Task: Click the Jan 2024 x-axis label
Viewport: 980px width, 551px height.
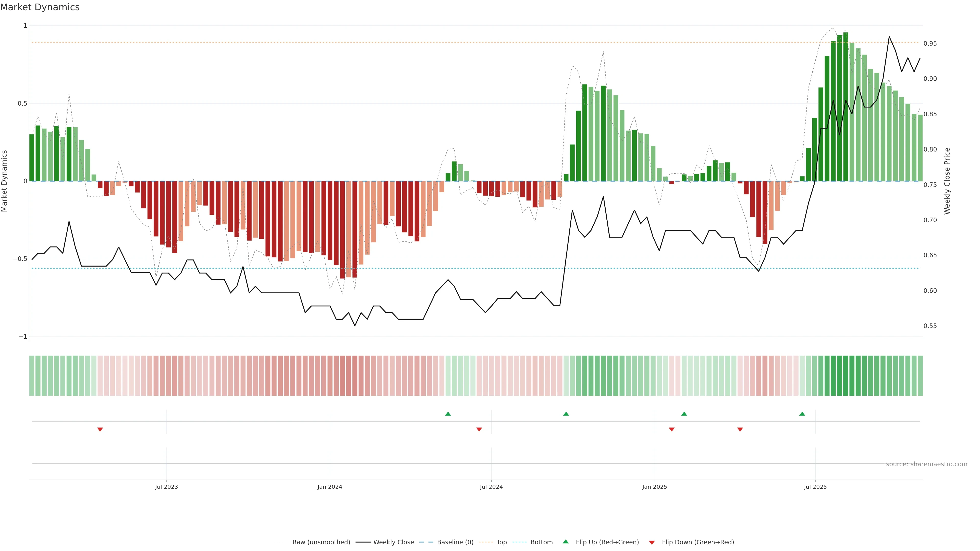Action: coord(329,487)
